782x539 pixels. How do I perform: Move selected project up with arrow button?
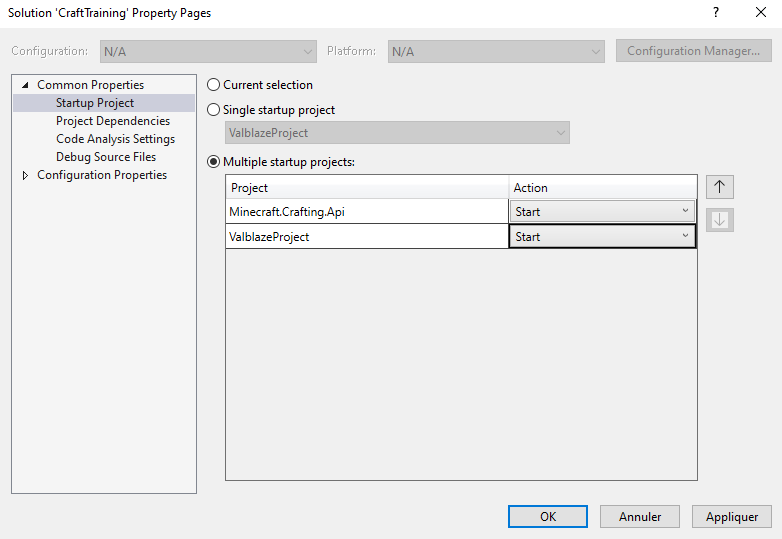[x=719, y=187]
